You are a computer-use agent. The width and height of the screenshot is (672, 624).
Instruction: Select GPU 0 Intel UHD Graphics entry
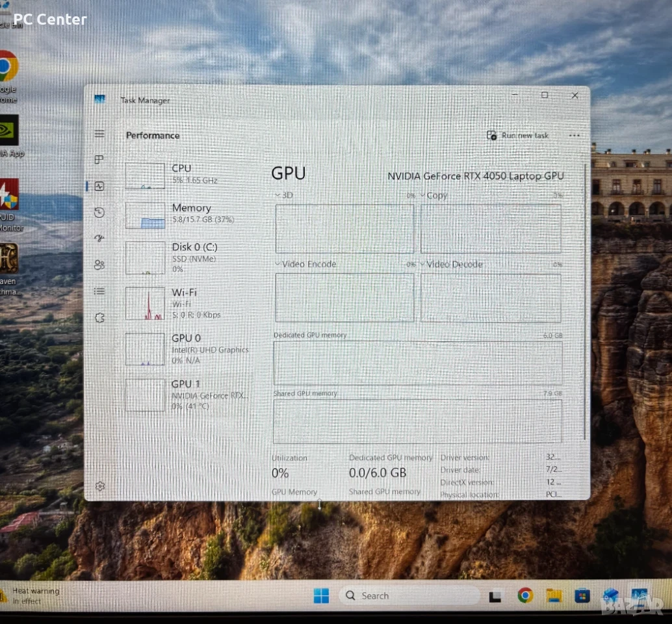click(188, 348)
